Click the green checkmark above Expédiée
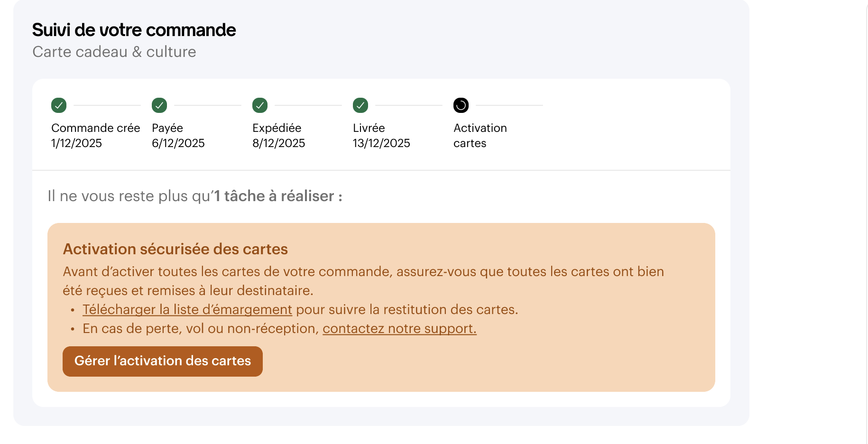 pyautogui.click(x=260, y=105)
